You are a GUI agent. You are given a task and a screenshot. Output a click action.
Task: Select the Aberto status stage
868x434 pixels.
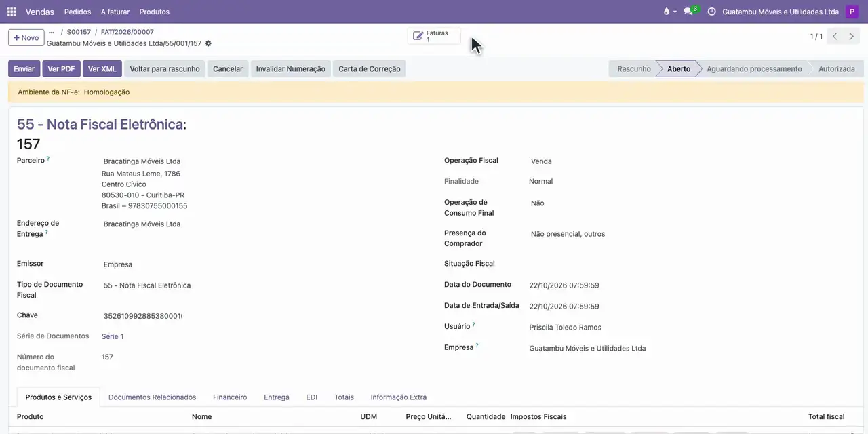pos(679,68)
